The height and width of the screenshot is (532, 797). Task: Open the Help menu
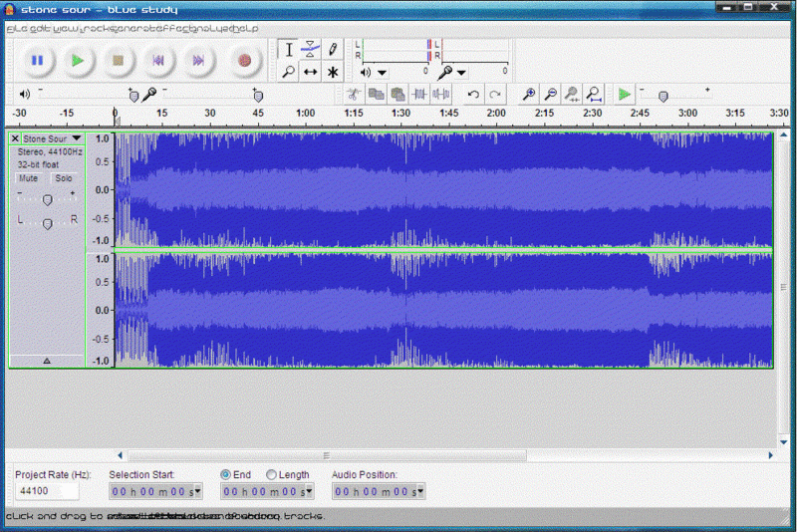pos(244,29)
